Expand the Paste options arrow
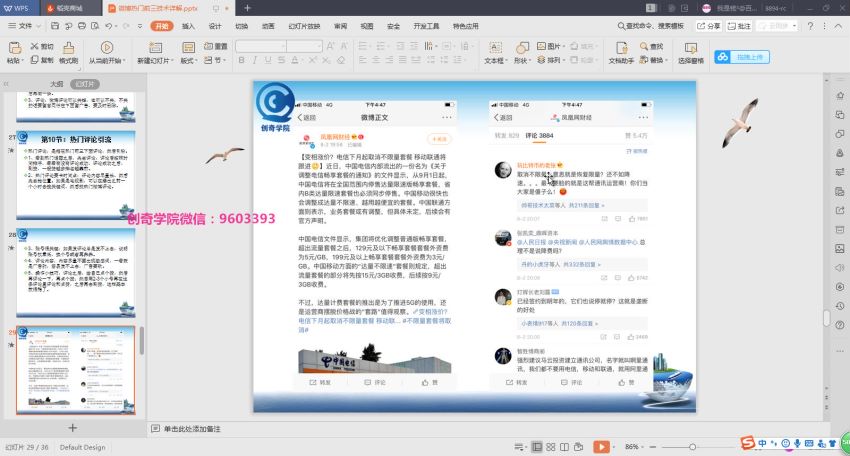The width and height of the screenshot is (850, 456). coord(22,61)
